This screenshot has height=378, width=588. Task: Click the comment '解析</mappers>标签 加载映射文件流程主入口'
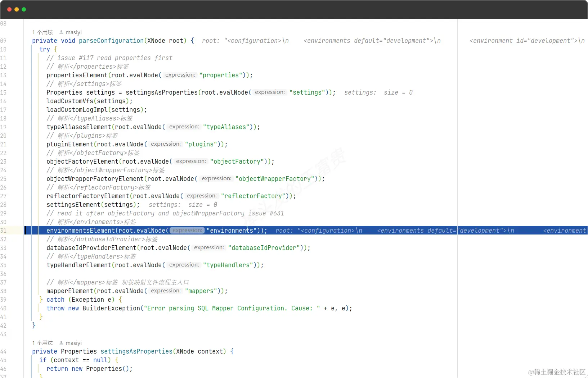pyautogui.click(x=118, y=282)
